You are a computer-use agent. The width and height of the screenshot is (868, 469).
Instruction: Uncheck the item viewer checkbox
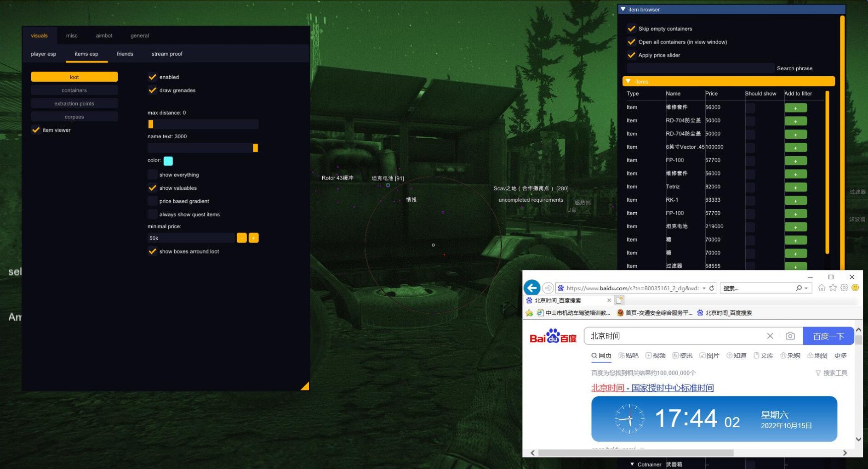pos(36,130)
